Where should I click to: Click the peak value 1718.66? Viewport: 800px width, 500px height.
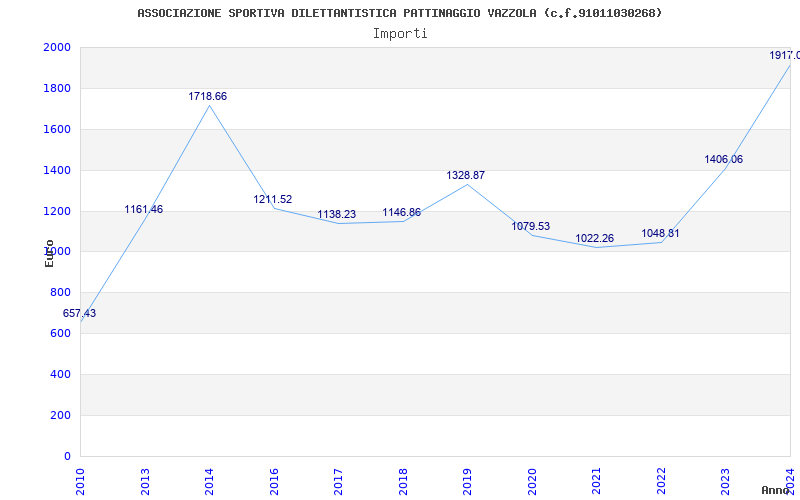tap(208, 96)
